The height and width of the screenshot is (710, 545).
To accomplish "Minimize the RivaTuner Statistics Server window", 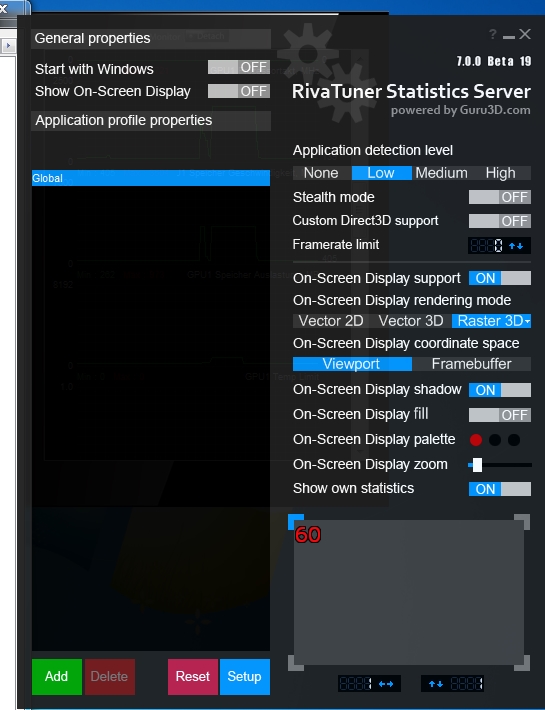I will tap(509, 36).
